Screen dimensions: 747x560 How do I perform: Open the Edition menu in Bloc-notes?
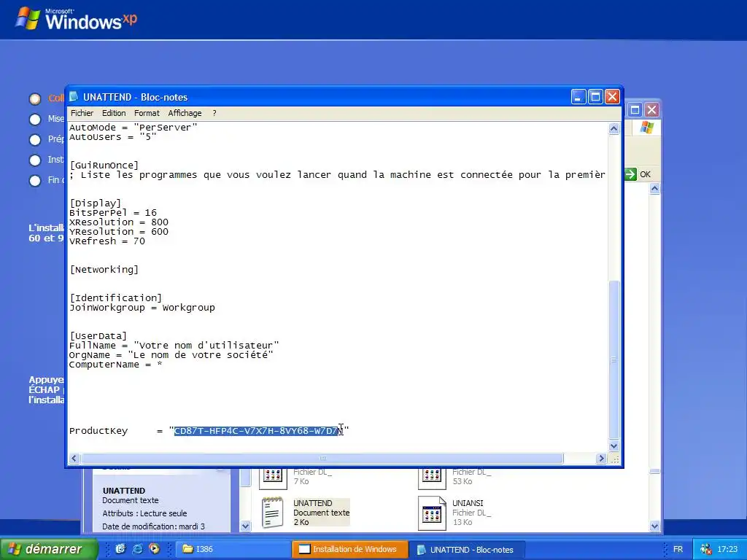114,113
